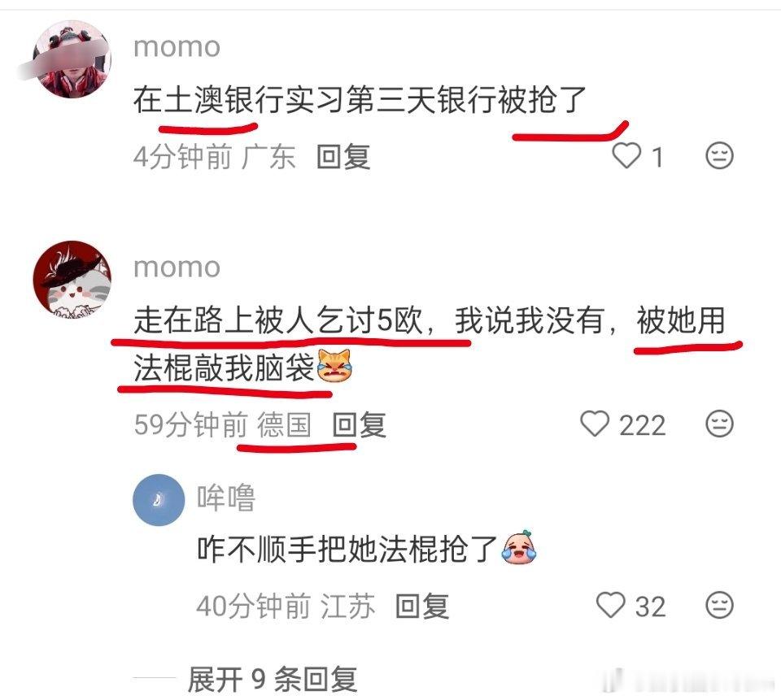This screenshot has width=781, height=700.
Task: Reply to the comment posted 4 minutes ago
Action: [x=343, y=157]
